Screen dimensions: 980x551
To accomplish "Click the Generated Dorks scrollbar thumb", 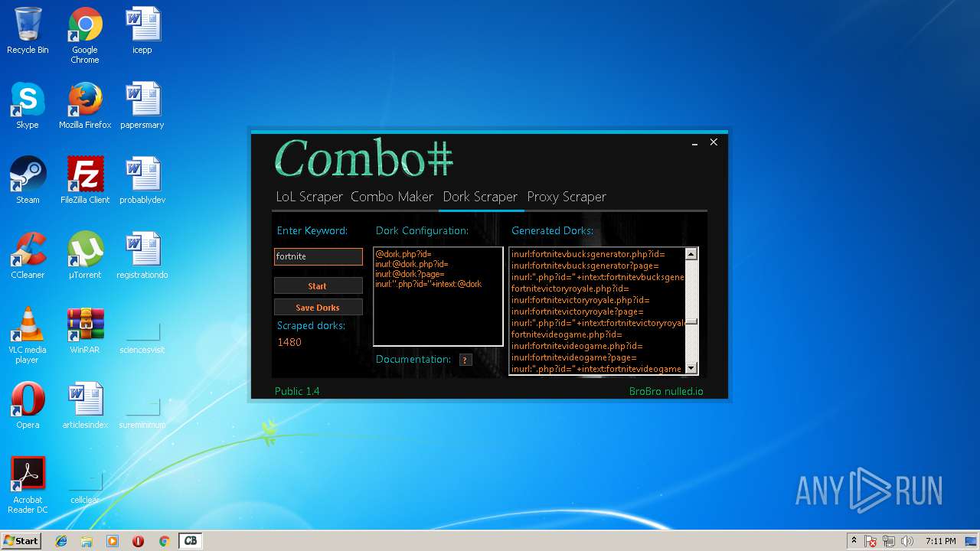I will [691, 321].
